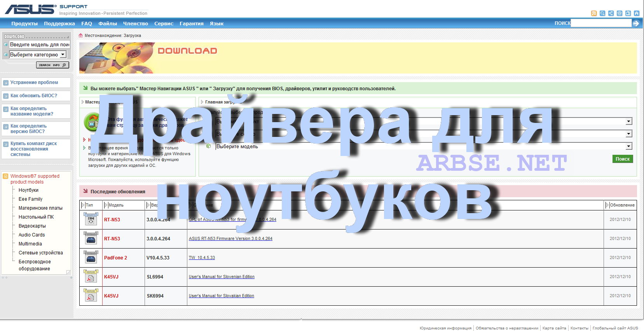Open the Выберите категорию dropdown
The image size is (644, 331).
click(38, 54)
